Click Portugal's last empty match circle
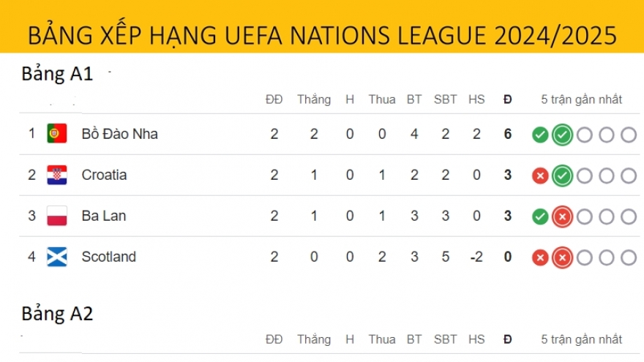This screenshot has width=644, height=362. [x=629, y=135]
